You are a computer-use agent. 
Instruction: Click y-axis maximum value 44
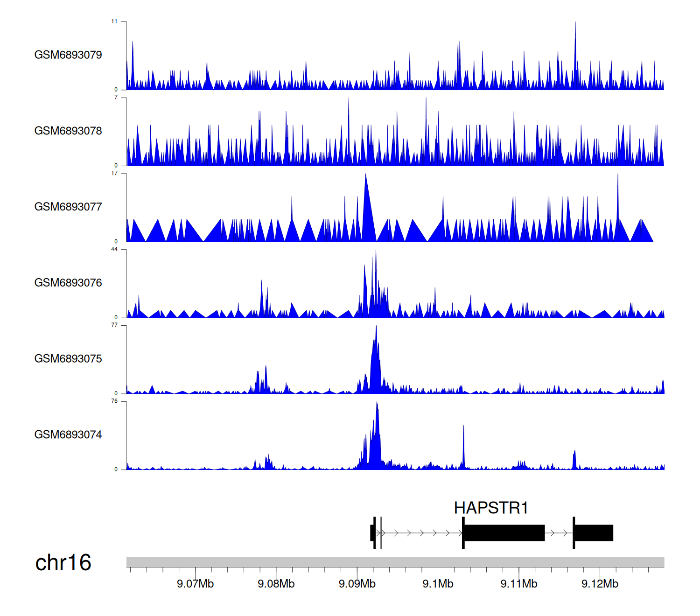(114, 249)
